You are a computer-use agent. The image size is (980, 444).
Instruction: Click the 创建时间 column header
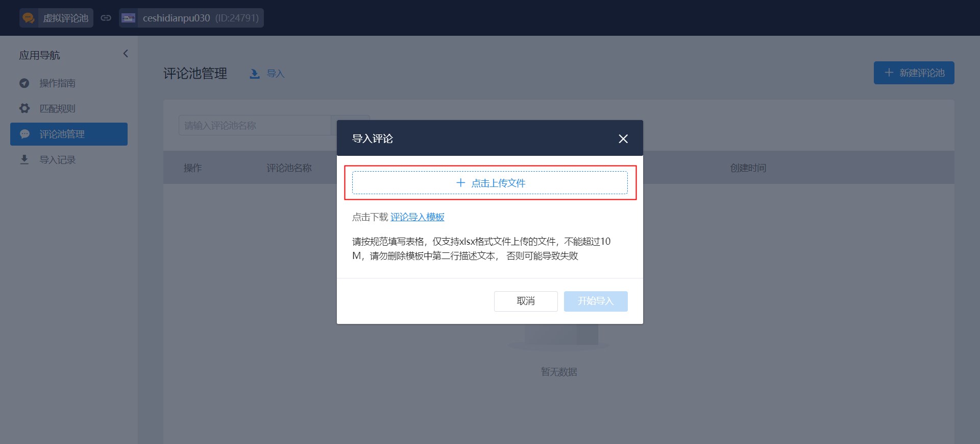748,168
